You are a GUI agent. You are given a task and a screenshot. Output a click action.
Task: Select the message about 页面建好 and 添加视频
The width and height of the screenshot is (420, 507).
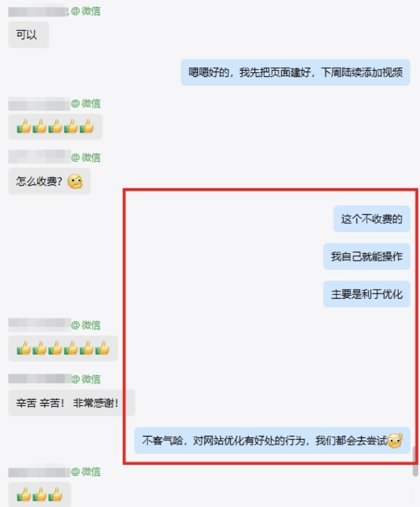pyautogui.click(x=295, y=72)
